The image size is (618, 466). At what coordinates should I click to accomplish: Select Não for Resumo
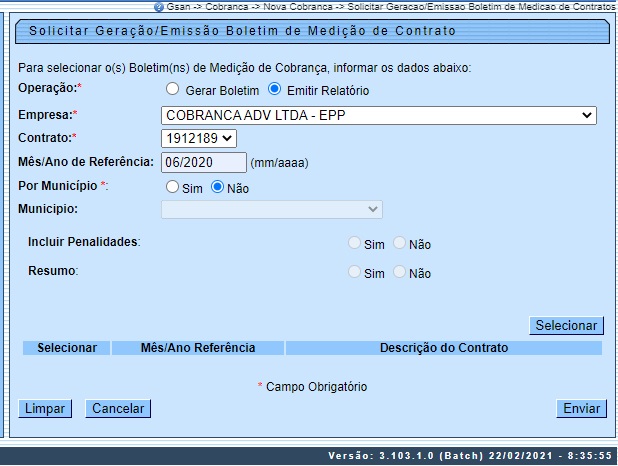400,273
